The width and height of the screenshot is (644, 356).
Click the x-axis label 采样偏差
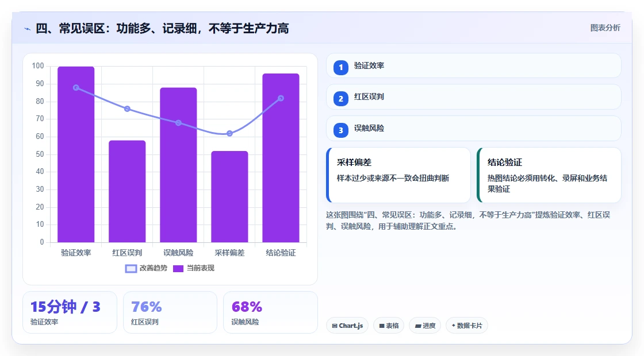(229, 253)
